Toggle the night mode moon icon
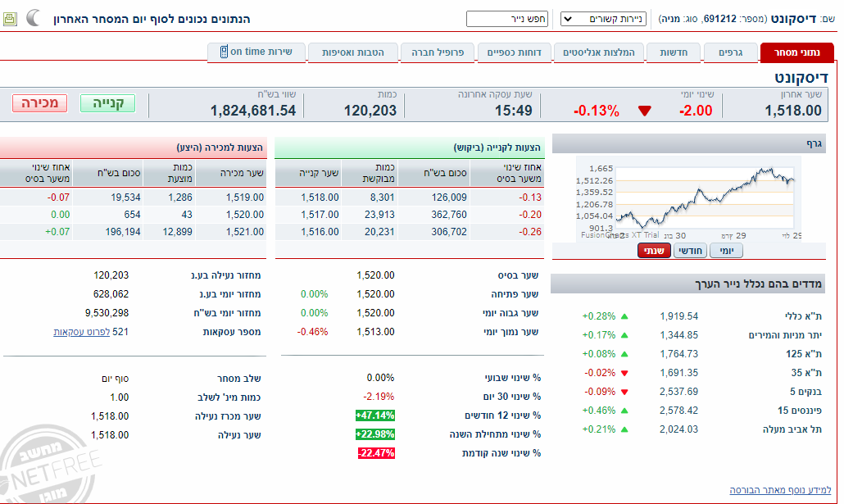This screenshot has height=504, width=844. pos(34,18)
